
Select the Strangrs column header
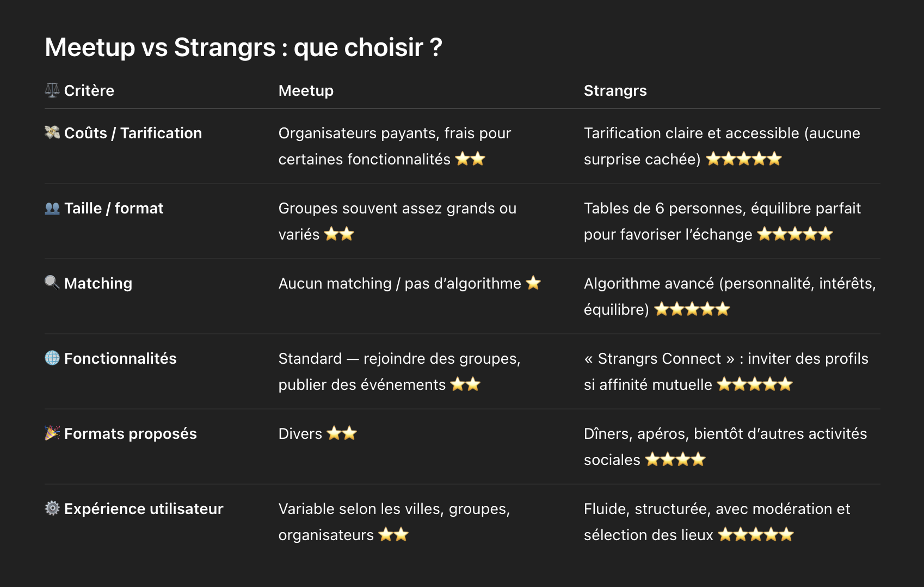[615, 90]
